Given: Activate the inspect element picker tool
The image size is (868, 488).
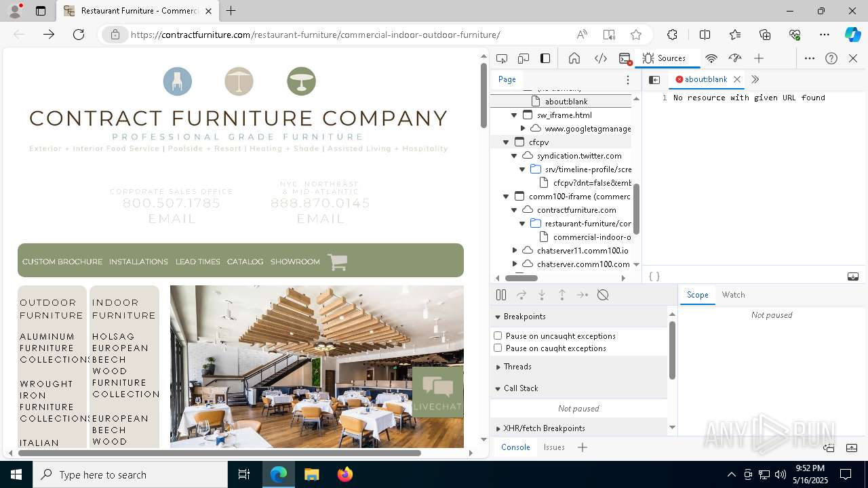Looking at the screenshot, I should tap(502, 58).
